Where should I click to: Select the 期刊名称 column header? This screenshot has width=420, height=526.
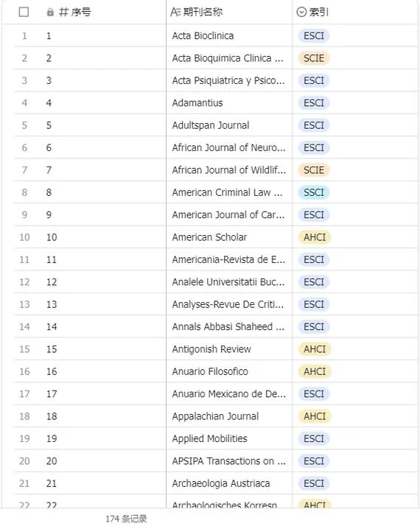click(229, 12)
